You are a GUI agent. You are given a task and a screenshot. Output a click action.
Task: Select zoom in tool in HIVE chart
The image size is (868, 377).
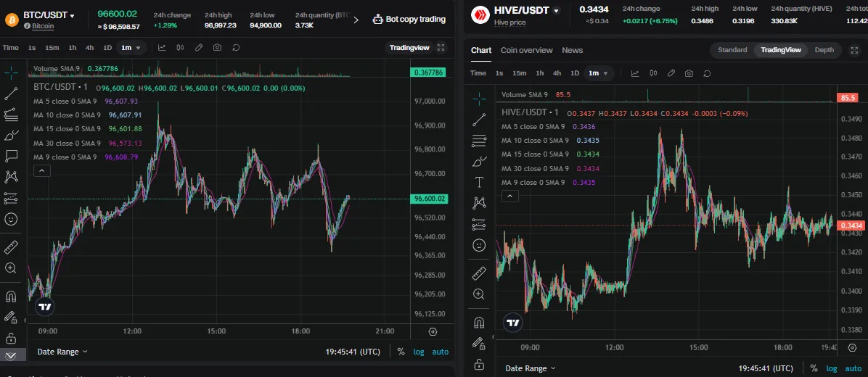(x=480, y=294)
